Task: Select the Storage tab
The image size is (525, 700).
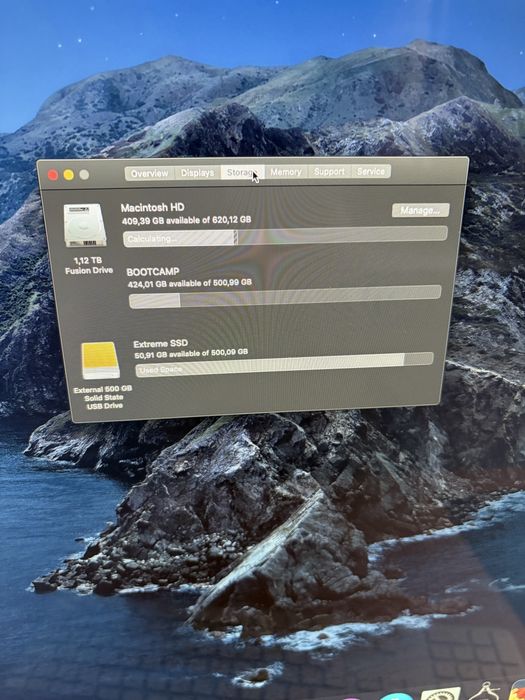Action: click(x=242, y=172)
